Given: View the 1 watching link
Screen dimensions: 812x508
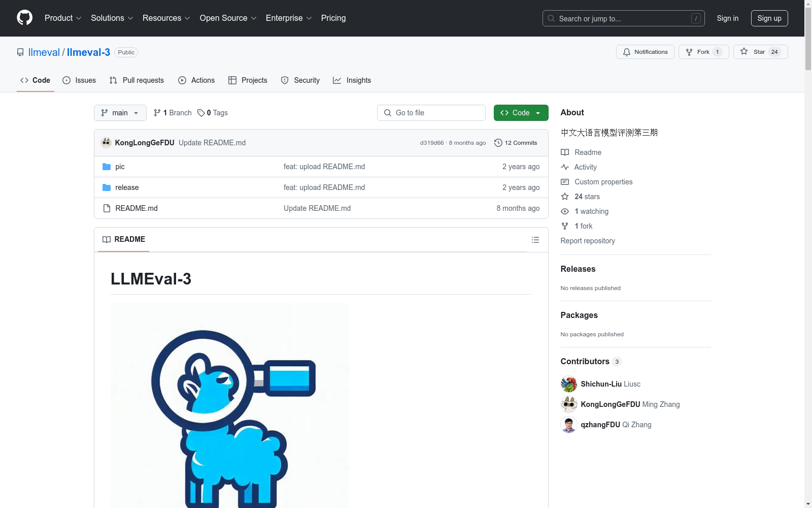Looking at the screenshot, I should 585,211.
